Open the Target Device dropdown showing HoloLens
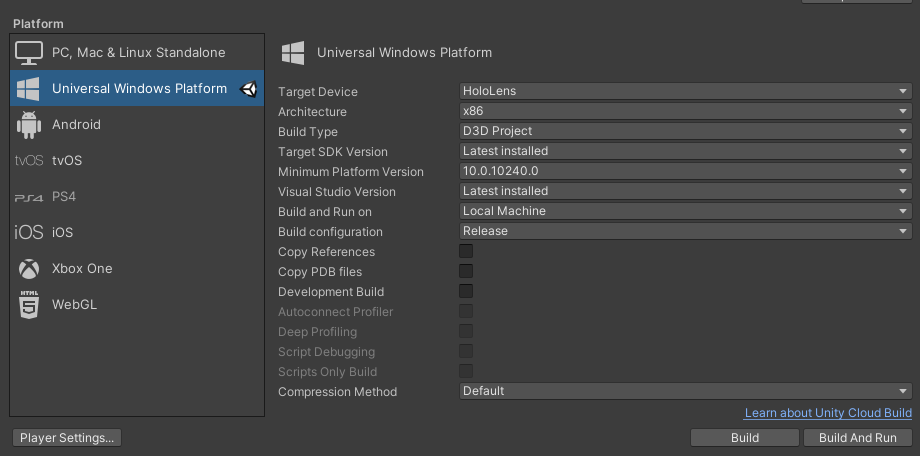Image resolution: width=920 pixels, height=456 pixels. (x=685, y=91)
